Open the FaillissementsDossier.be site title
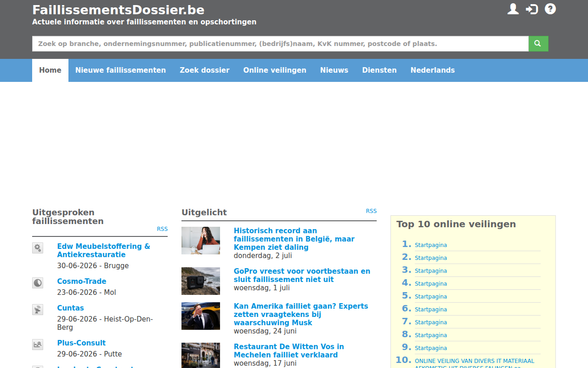 [119, 10]
